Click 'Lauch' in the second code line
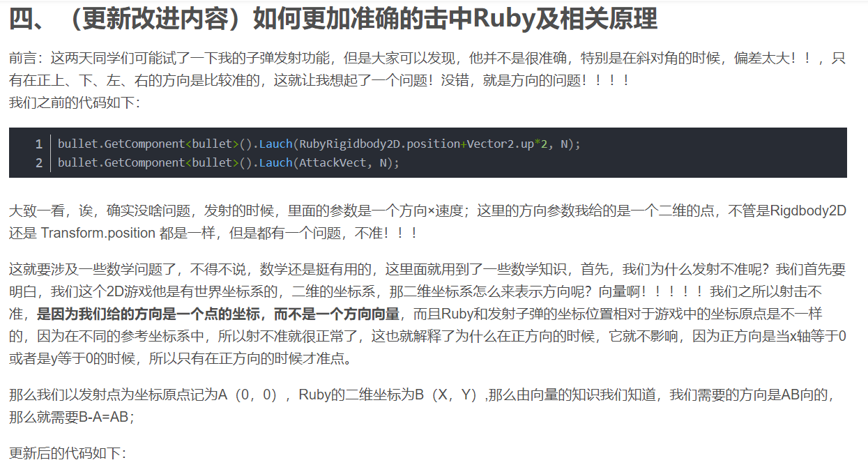The width and height of the screenshot is (868, 474). (x=275, y=162)
